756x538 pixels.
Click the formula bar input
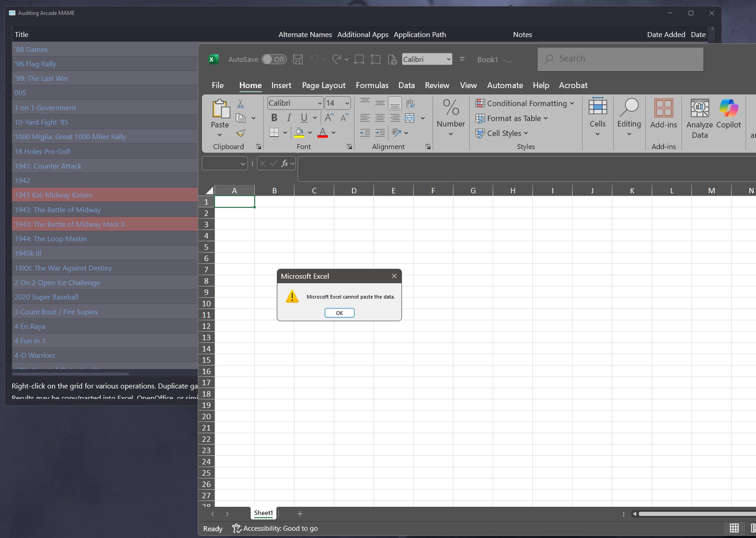tap(526, 169)
